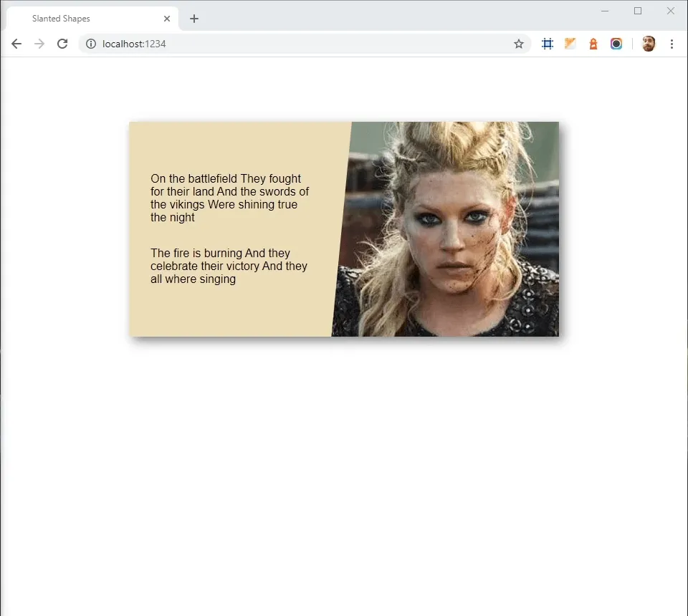Minimize the Chrome window
Viewport: 688px width, 616px height.
[605, 11]
